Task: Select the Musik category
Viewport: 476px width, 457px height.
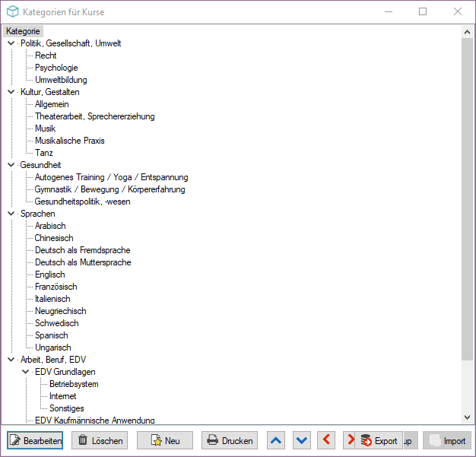Action: [45, 129]
